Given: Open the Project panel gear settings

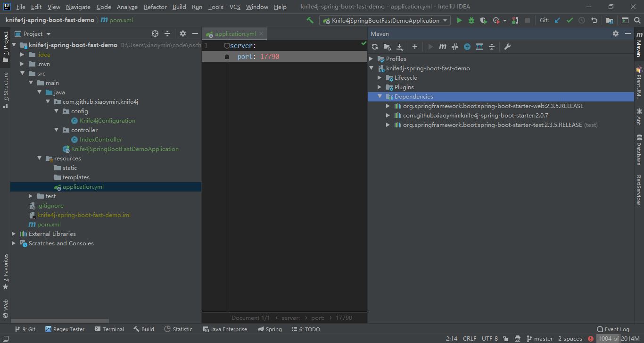Looking at the screenshot, I should [183, 33].
